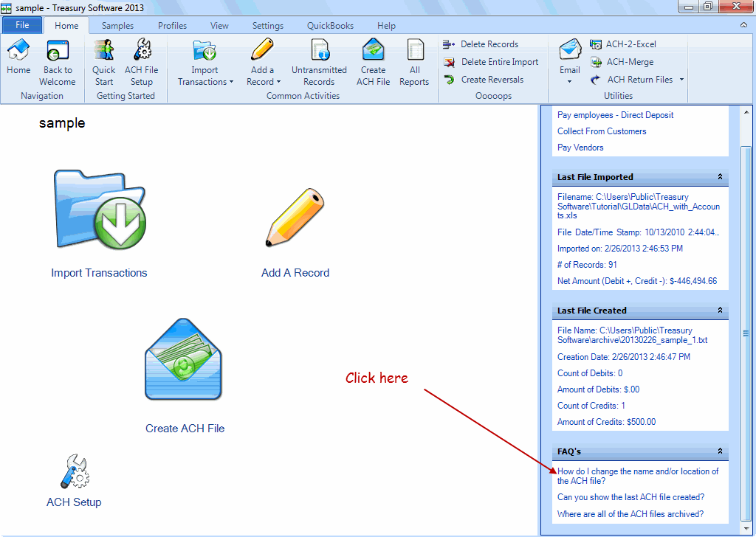This screenshot has width=756, height=537.
Task: Open FAQ on changing ACH file name/location
Action: [638, 476]
